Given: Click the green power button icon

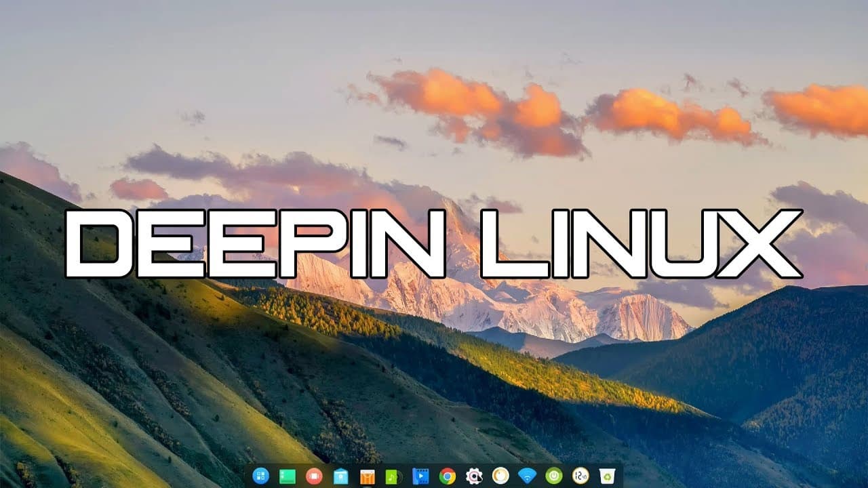Looking at the screenshot, I should (554, 476).
